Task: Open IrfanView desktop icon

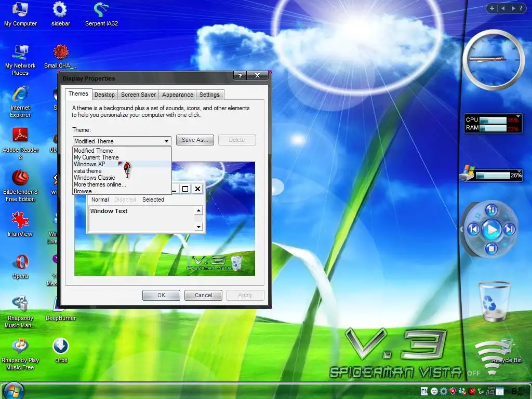Action: (x=20, y=224)
